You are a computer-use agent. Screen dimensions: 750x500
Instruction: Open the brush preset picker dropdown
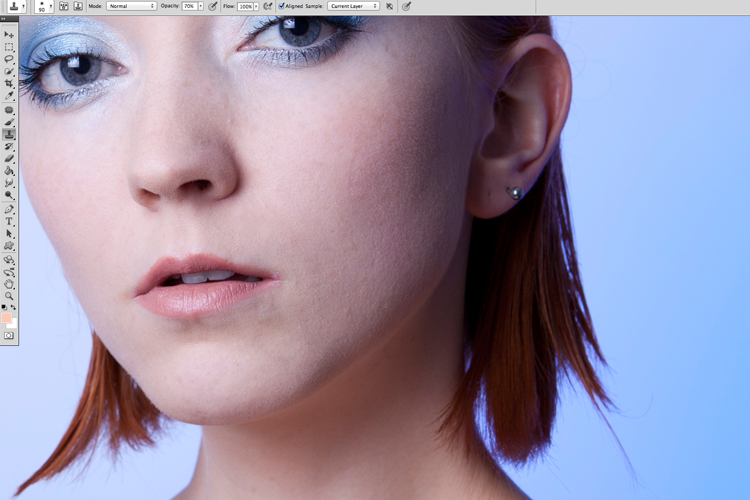click(44, 6)
